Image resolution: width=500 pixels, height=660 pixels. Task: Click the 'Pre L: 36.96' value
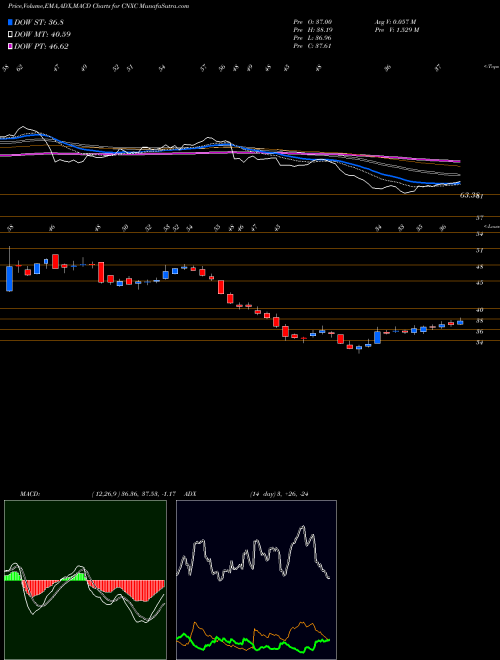[x=312, y=38]
